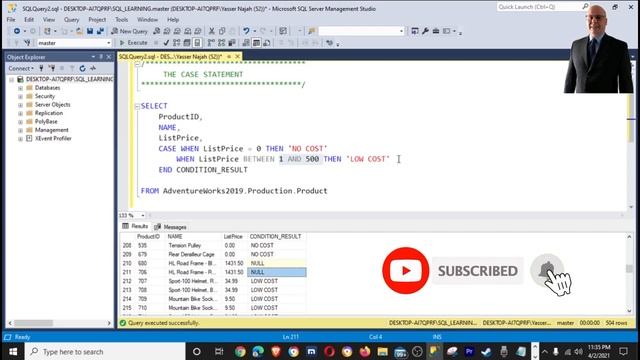Select the highlighted NULL cell row 211
This screenshot has height=360, width=640.
(277, 272)
